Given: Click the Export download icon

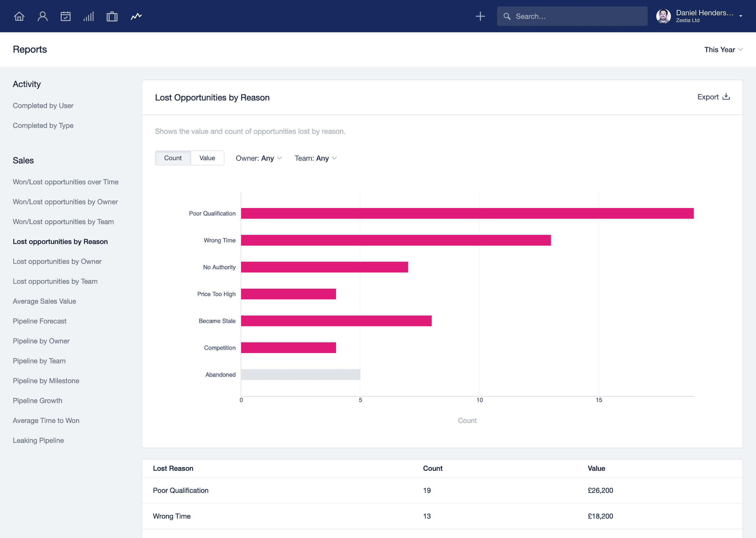Looking at the screenshot, I should coord(726,97).
